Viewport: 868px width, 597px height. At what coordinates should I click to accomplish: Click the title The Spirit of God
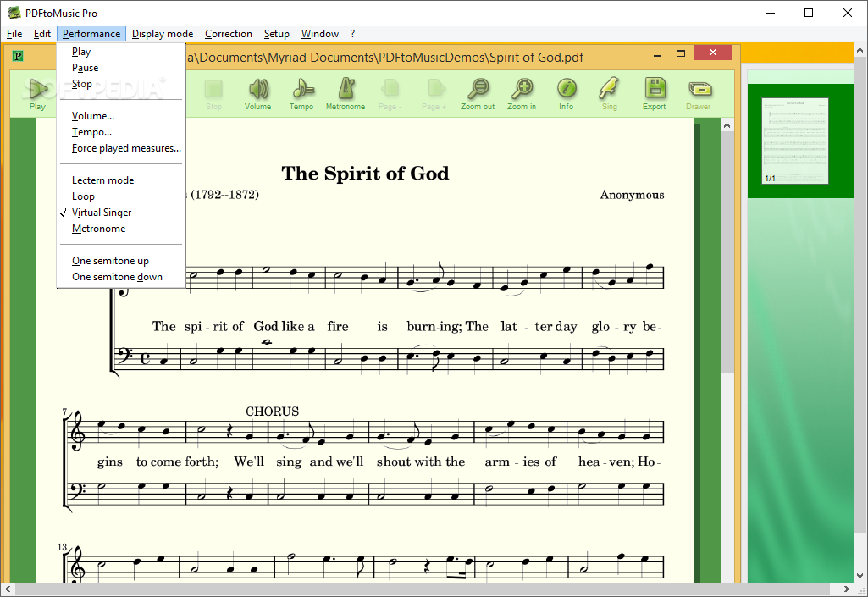click(365, 174)
